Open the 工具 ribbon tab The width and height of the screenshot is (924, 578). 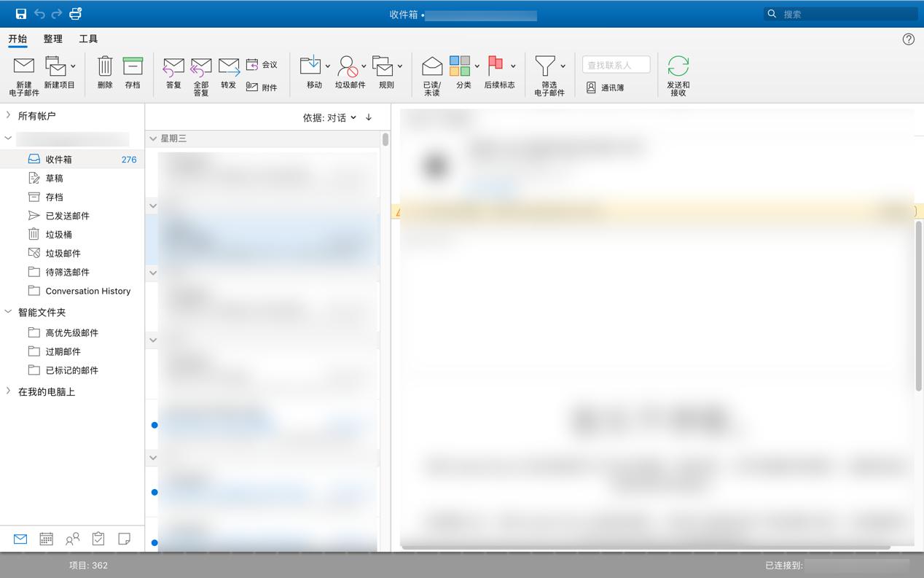pos(87,39)
